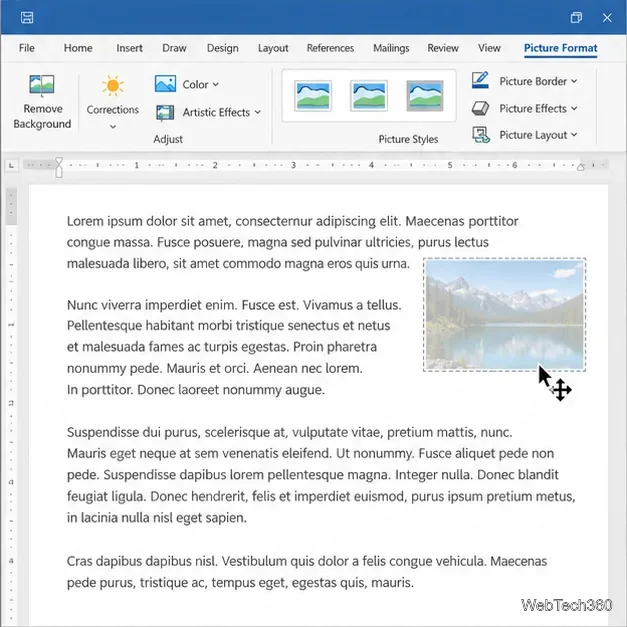
Task: Click the restore down window icon
Action: 576,18
